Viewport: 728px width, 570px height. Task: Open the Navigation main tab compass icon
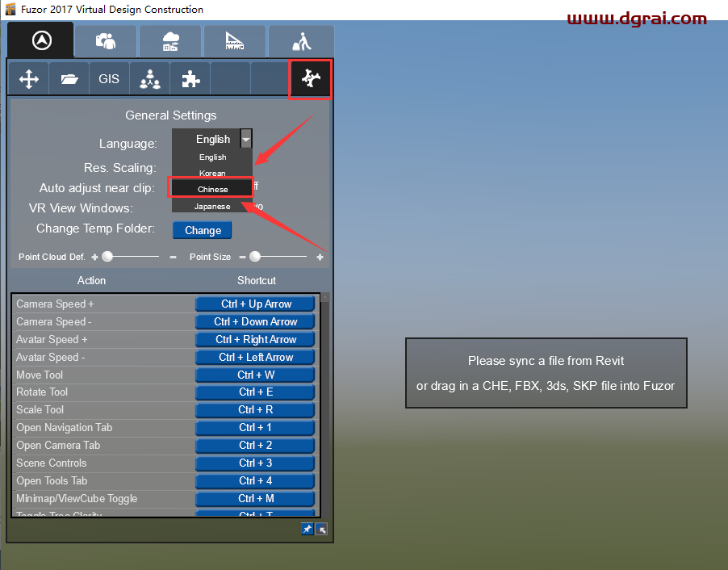41,40
